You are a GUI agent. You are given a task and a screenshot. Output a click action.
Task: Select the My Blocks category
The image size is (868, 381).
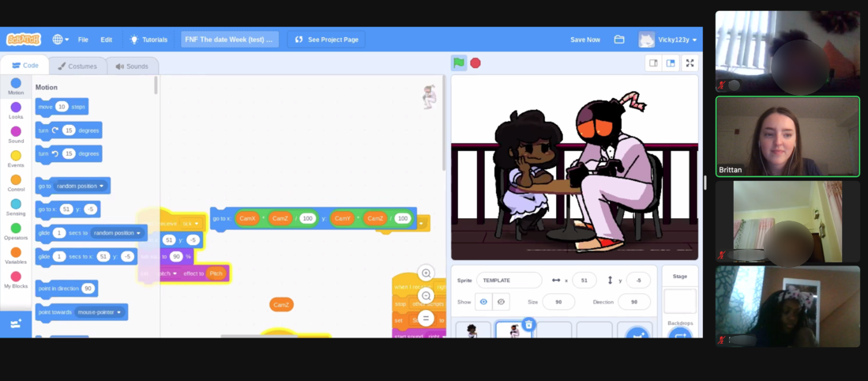coord(16,280)
